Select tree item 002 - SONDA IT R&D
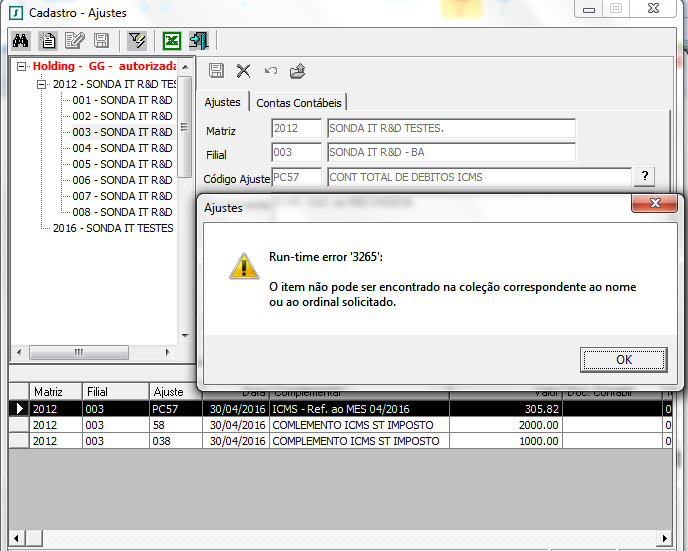The width and height of the screenshot is (688, 551). pyautogui.click(x=122, y=116)
